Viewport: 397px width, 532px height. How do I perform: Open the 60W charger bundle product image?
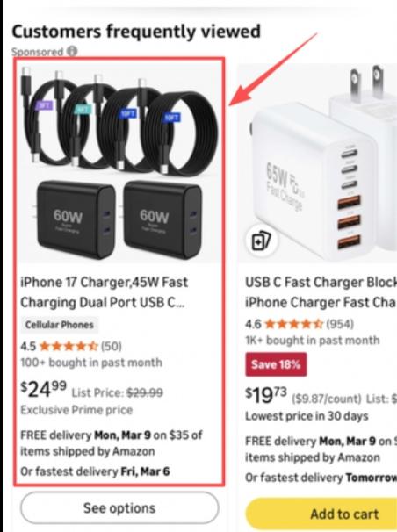click(119, 163)
